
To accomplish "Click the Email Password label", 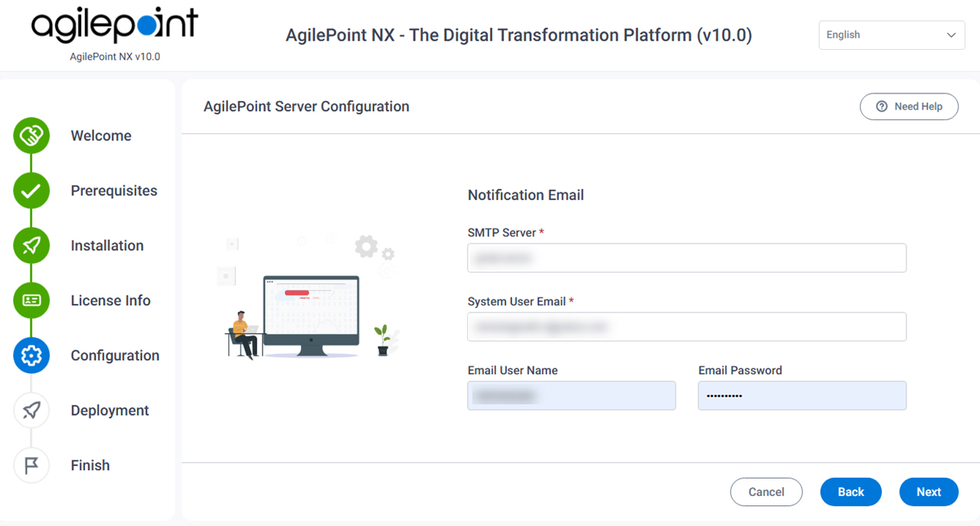I will [740, 371].
